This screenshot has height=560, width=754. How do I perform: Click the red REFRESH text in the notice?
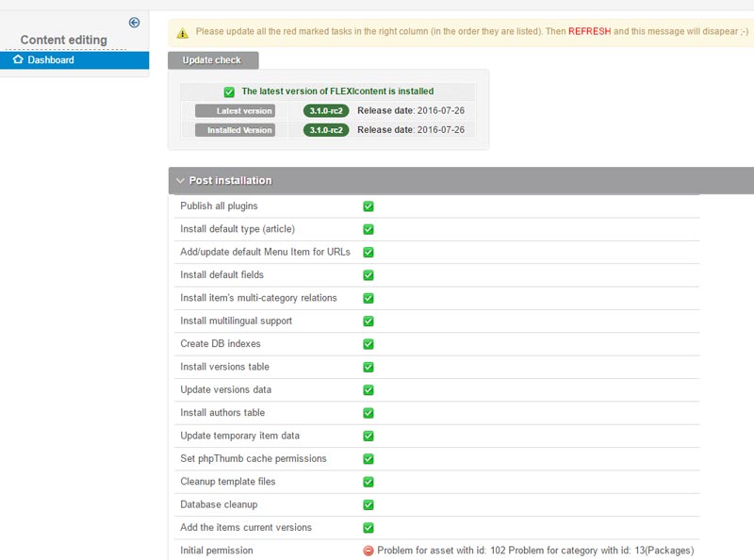click(589, 31)
